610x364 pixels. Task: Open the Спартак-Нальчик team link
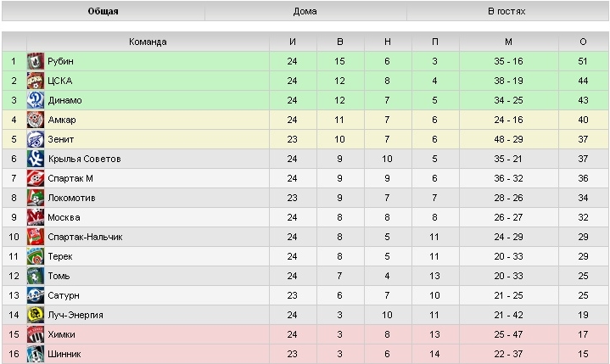pyautogui.click(x=85, y=237)
